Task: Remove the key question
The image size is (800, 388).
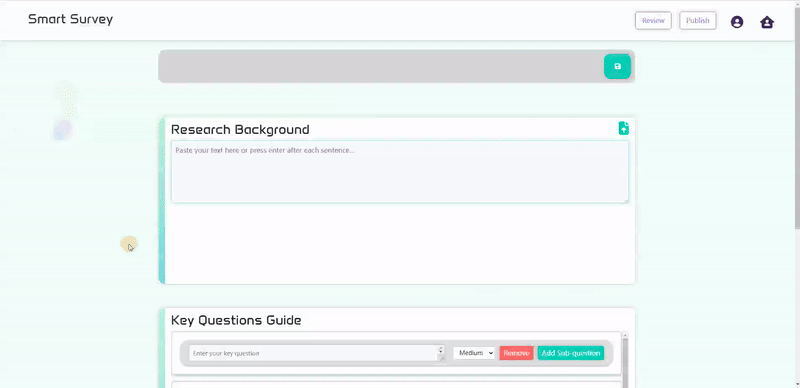Action: pos(516,353)
